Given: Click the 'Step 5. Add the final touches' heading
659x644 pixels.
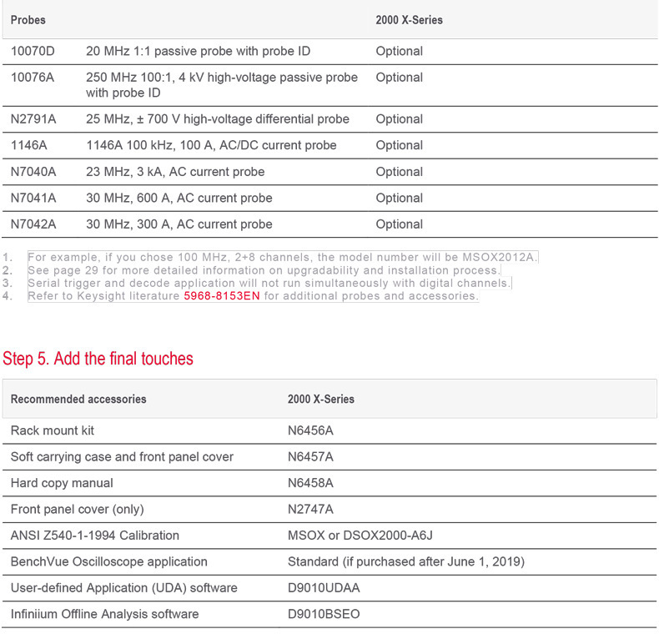Looking at the screenshot, I should 98,359.
